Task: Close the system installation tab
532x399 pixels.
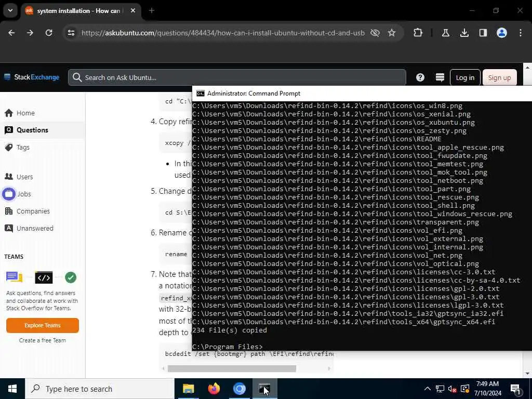Action: pyautogui.click(x=133, y=11)
